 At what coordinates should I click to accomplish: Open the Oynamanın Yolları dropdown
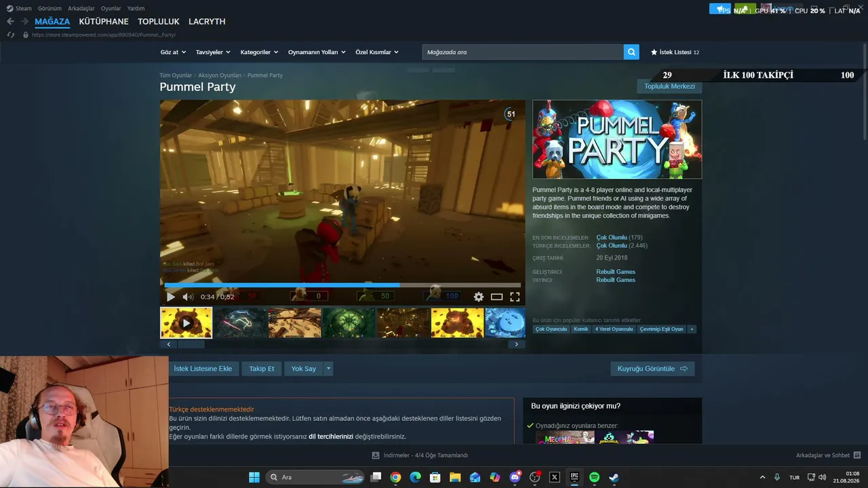tap(317, 52)
